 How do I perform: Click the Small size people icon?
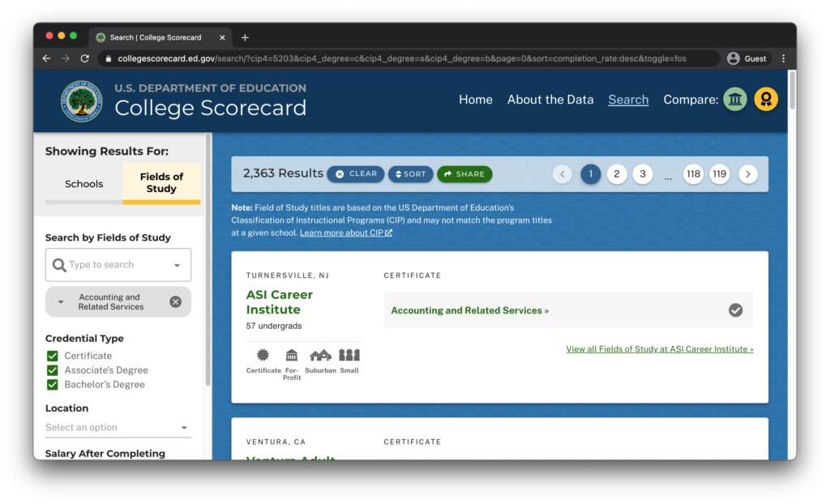(349, 355)
